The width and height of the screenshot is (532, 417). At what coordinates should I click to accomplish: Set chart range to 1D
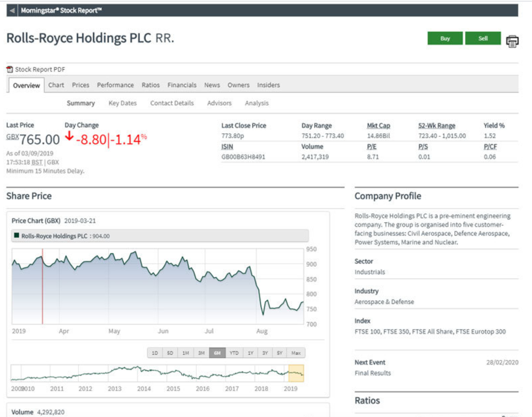pyautogui.click(x=155, y=353)
